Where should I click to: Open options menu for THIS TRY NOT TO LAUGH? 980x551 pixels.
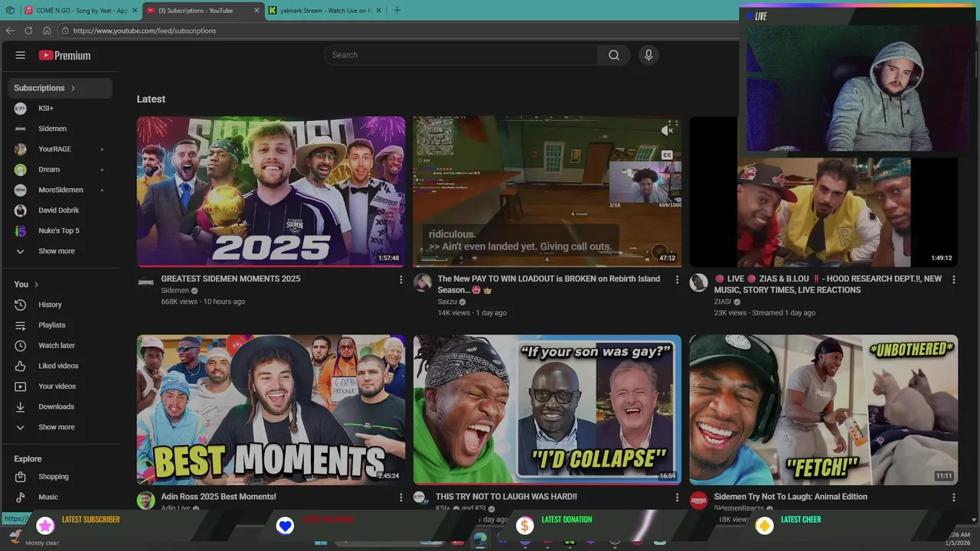[677, 497]
